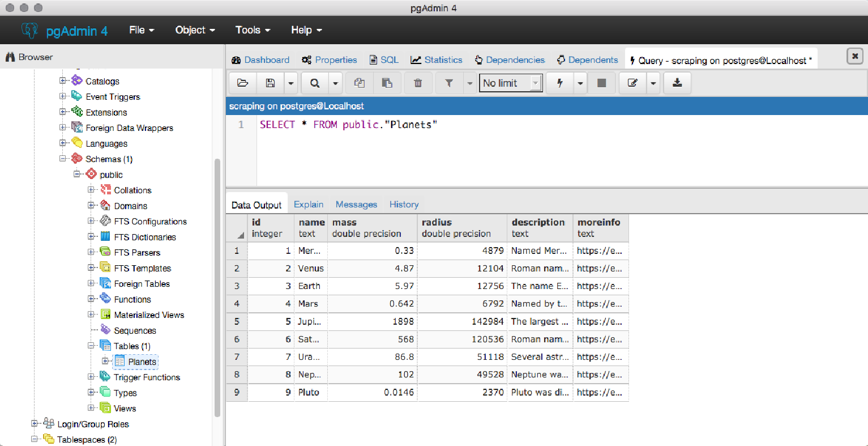Viewport: 868px width, 446px height.
Task: Close the query panel with X button
Action: click(x=855, y=56)
